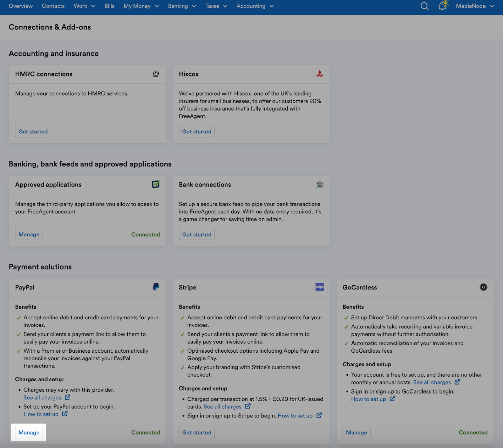Open Stripe How to set up link
503x448 pixels.
(295, 416)
